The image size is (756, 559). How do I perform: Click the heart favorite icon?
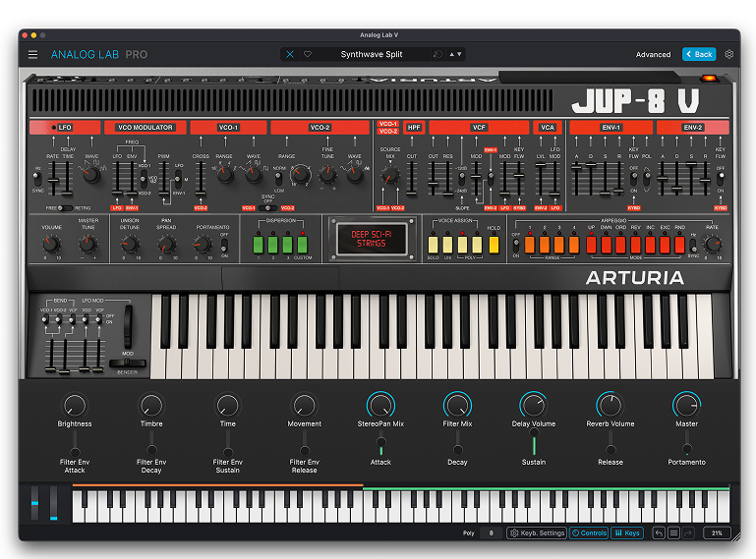[x=308, y=54]
